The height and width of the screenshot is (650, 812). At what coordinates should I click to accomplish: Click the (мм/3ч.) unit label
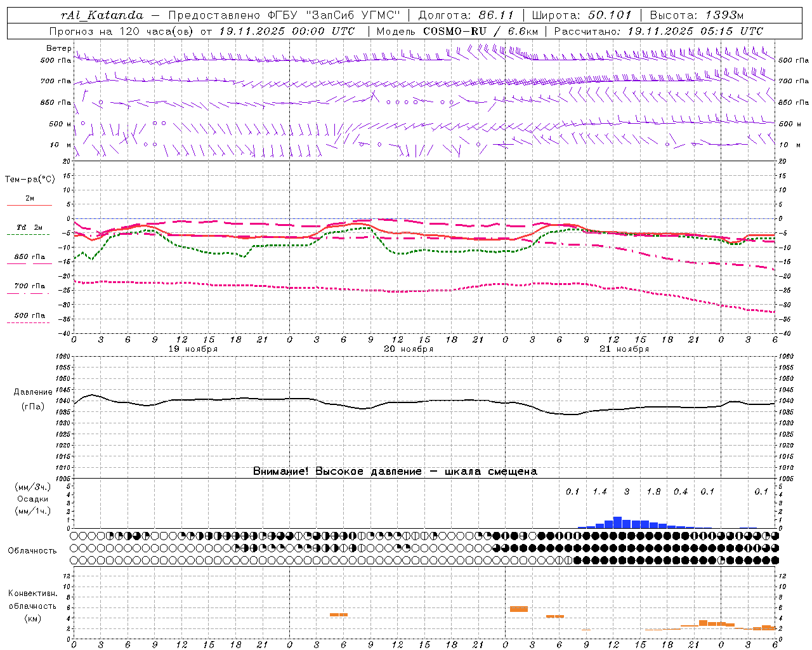(x=33, y=487)
